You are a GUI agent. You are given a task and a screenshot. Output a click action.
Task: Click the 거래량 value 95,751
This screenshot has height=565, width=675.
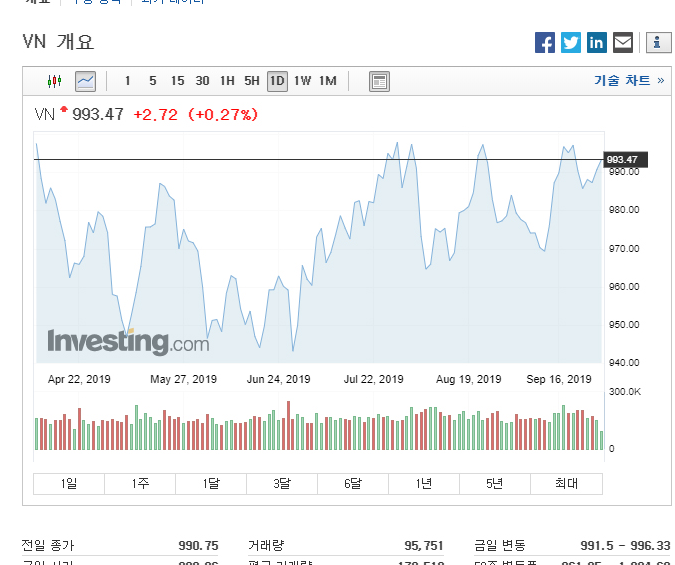click(424, 546)
